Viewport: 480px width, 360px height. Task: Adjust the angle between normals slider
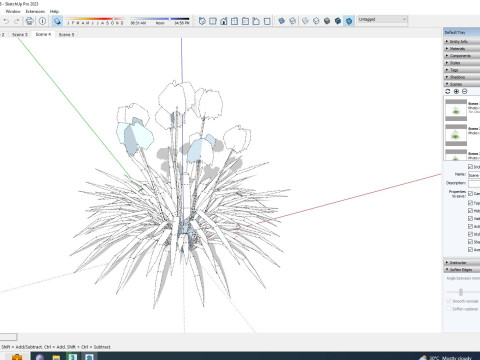pyautogui.click(x=461, y=292)
